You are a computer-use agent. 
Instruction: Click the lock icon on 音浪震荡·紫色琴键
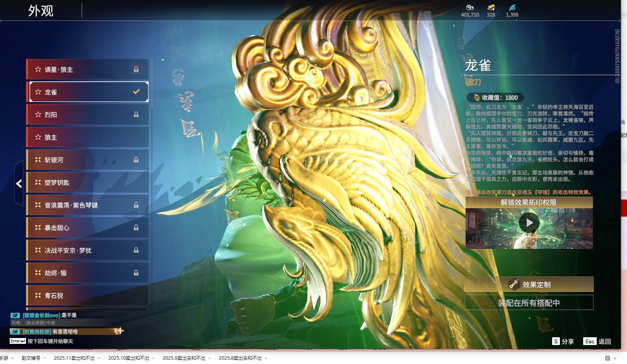pyautogui.click(x=136, y=205)
